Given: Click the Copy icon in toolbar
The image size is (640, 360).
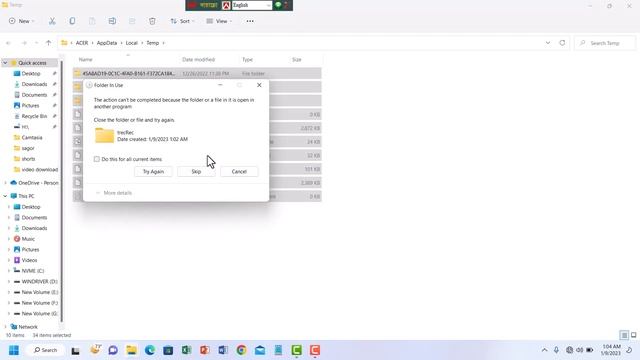Looking at the screenshot, I should tap(72, 21).
